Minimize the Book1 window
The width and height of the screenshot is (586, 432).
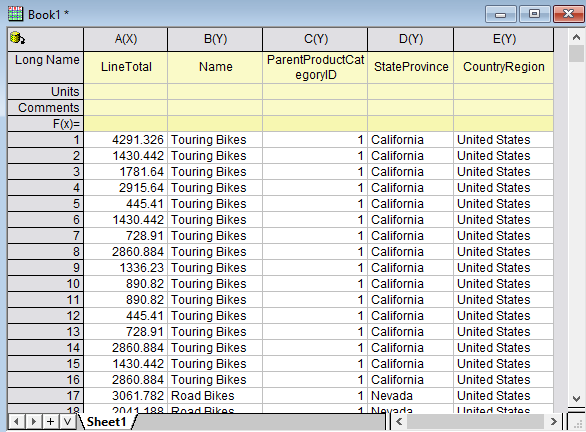pyautogui.click(x=500, y=14)
